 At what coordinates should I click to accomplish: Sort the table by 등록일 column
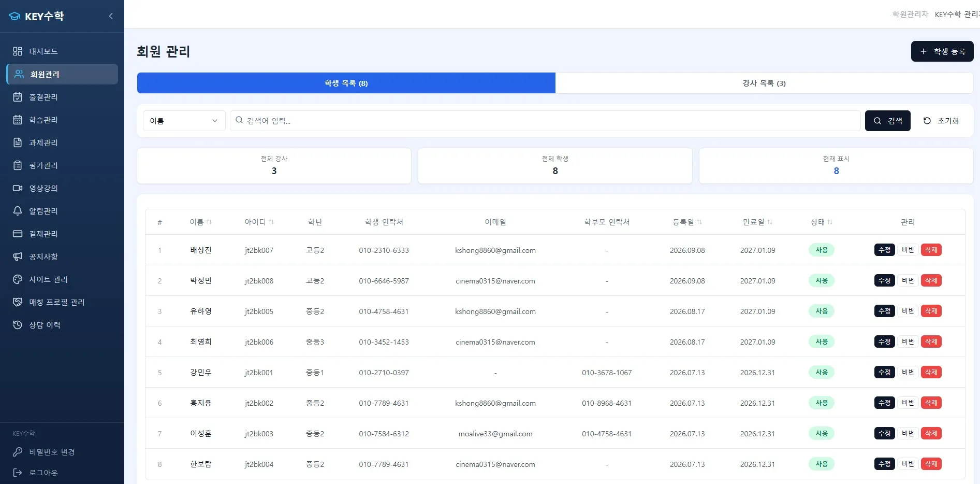[687, 222]
